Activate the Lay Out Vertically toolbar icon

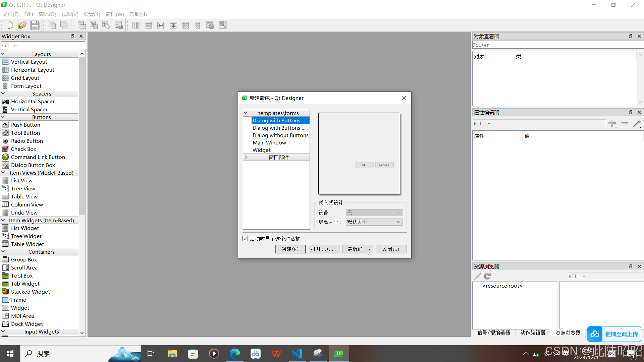[148, 25]
